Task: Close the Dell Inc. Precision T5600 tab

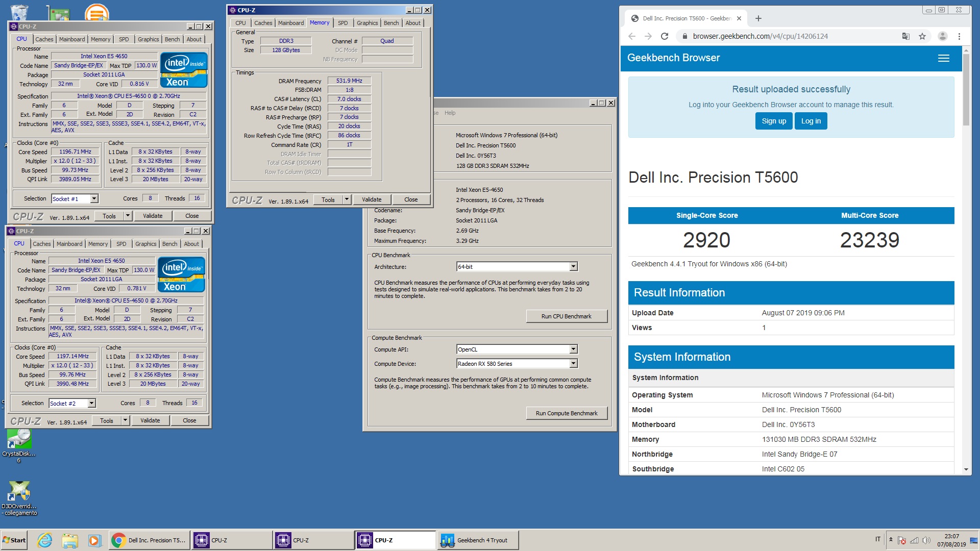Action: pos(739,18)
